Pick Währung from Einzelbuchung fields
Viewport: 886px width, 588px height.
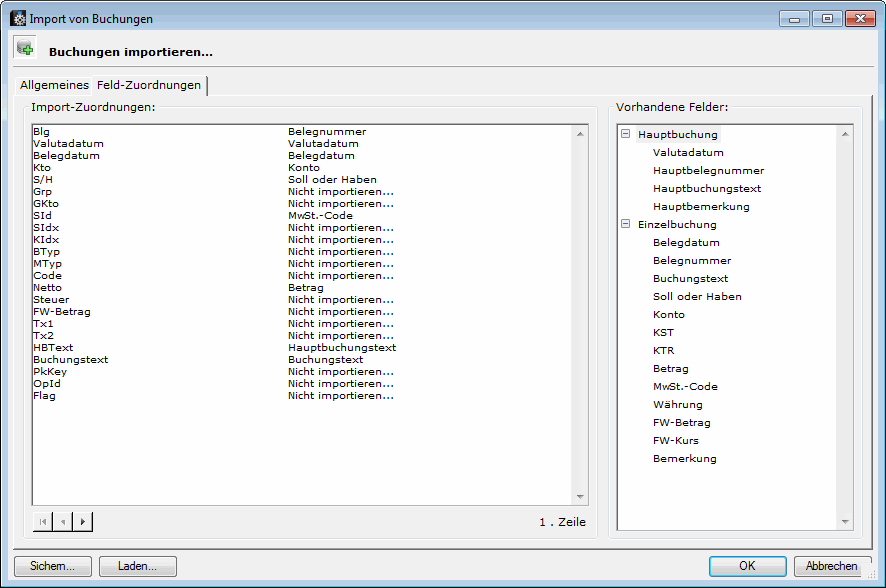click(677, 405)
